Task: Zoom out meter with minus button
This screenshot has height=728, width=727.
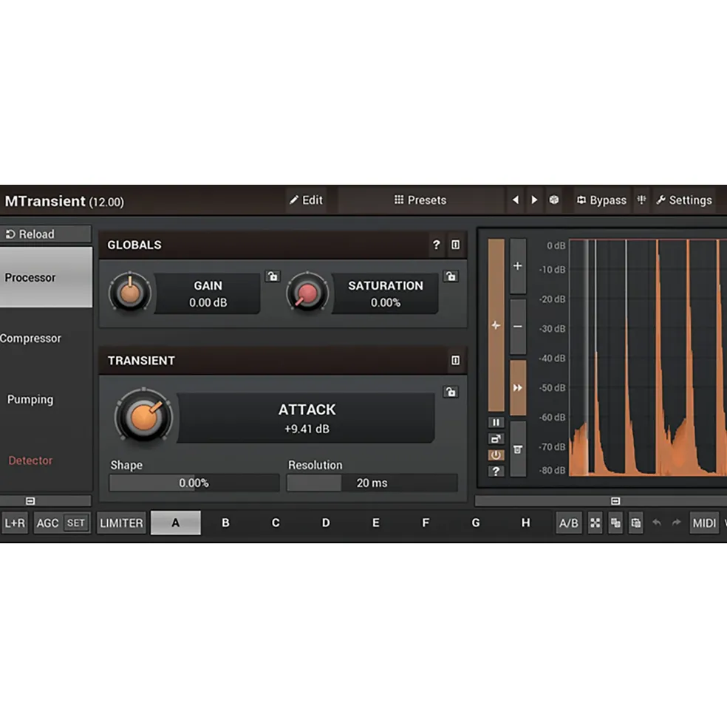Action: (x=518, y=327)
